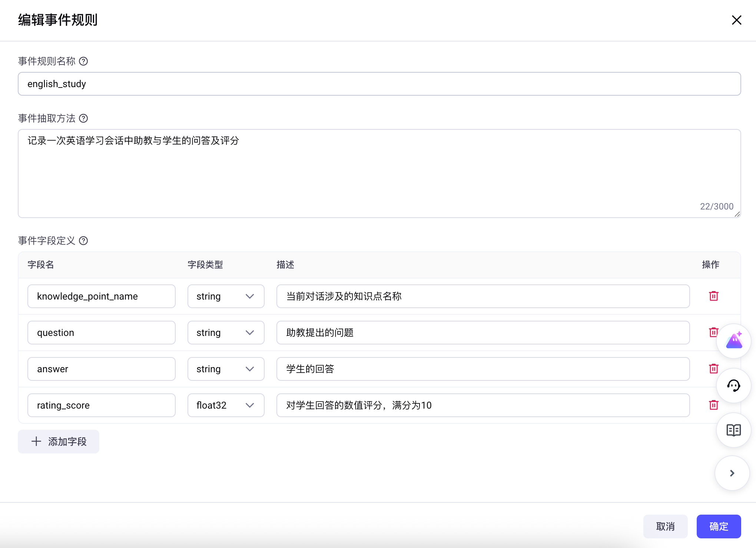The width and height of the screenshot is (756, 548).
Task: Open the documentation book icon
Action: click(734, 430)
